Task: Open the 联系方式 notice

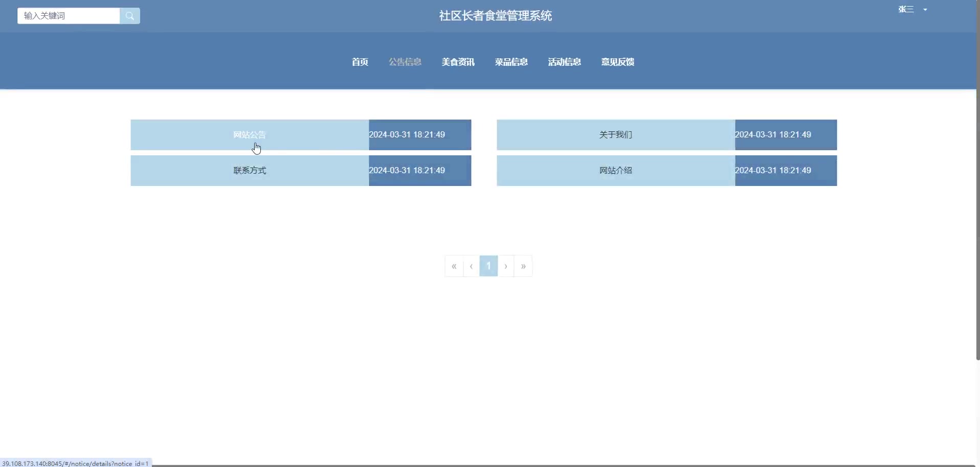Action: 250,171
